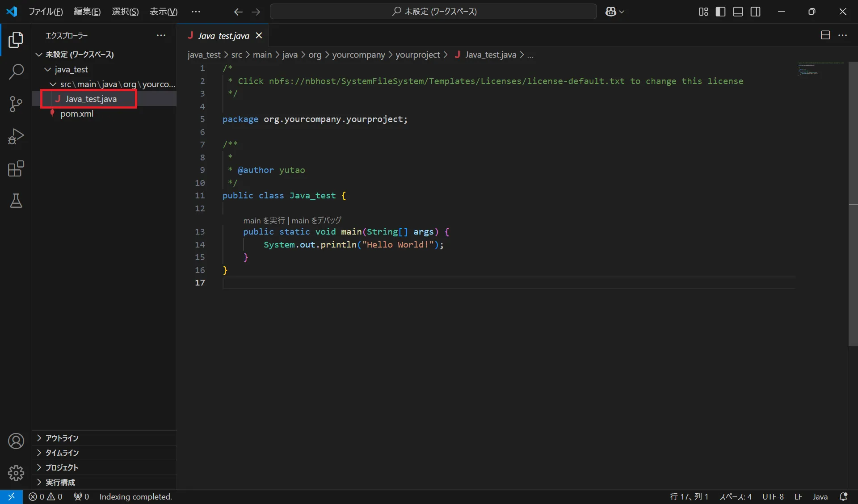This screenshot has width=858, height=504.
Task: Click the yourcompany breadcrumb segment
Action: click(358, 55)
